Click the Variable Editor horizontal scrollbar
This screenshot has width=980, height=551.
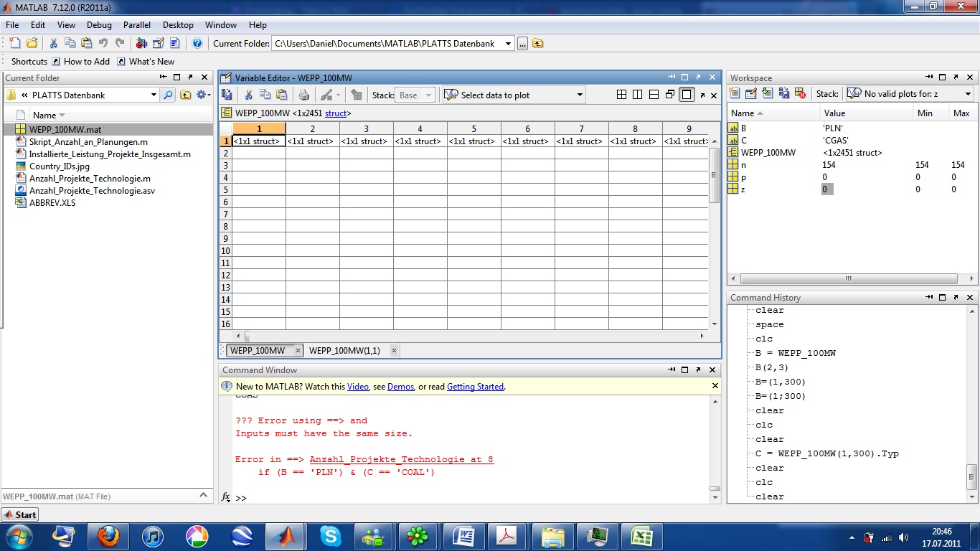tap(473, 336)
